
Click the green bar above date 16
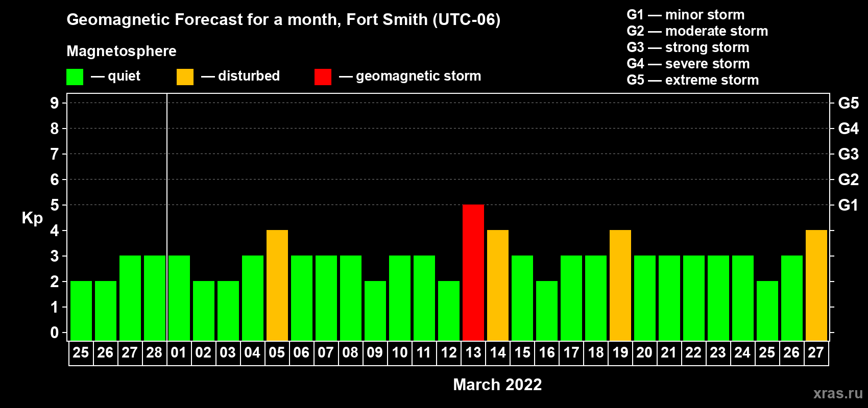pyautogui.click(x=547, y=311)
